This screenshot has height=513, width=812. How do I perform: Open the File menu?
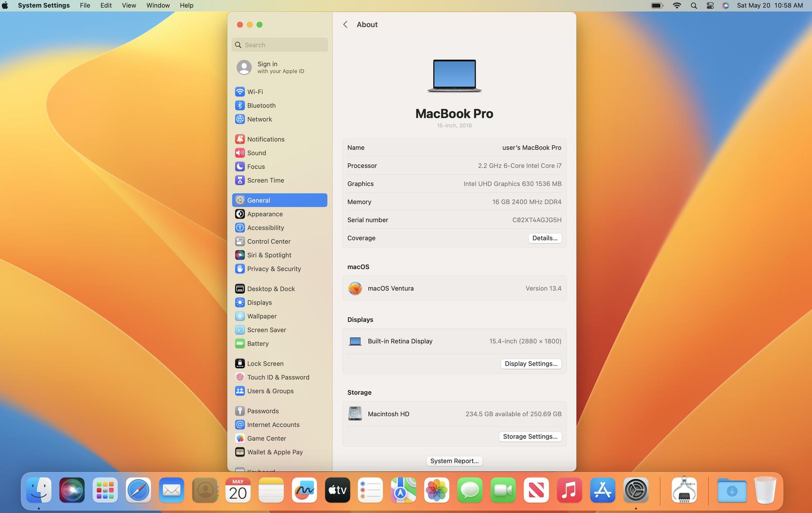pos(85,6)
